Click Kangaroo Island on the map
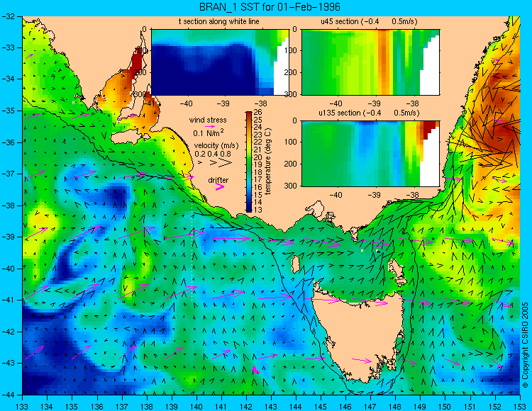Viewport: 532px width, 411px height. [x=131, y=137]
